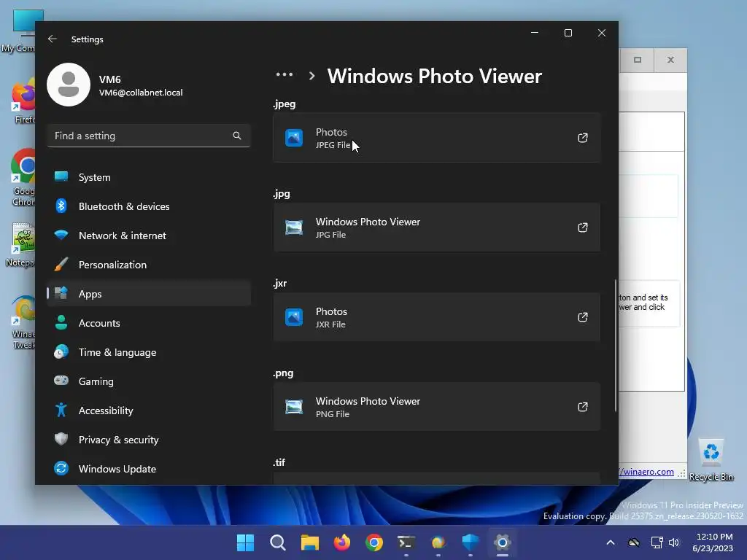Open the clock showing 12:10 PM
Screen dimensions: 747x560
pyautogui.click(x=713, y=542)
